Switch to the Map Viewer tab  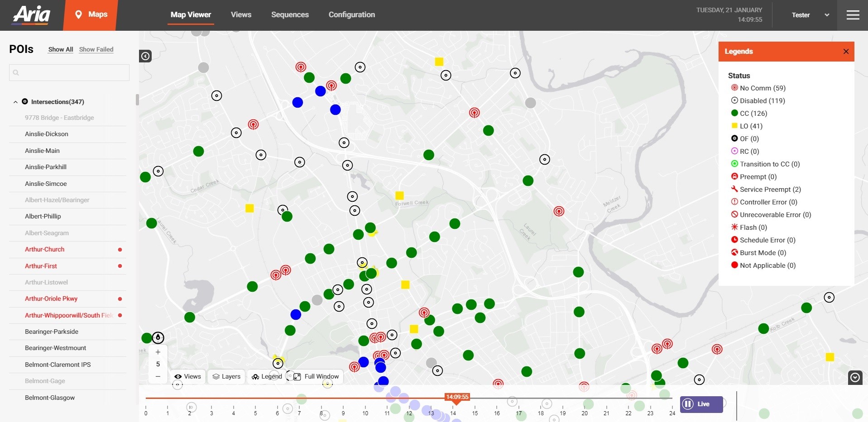click(x=191, y=14)
